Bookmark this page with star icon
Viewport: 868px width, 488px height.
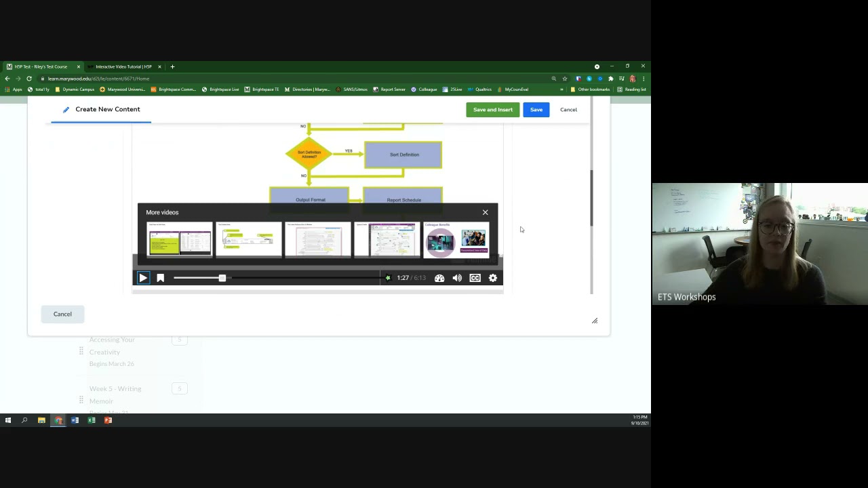click(x=564, y=79)
